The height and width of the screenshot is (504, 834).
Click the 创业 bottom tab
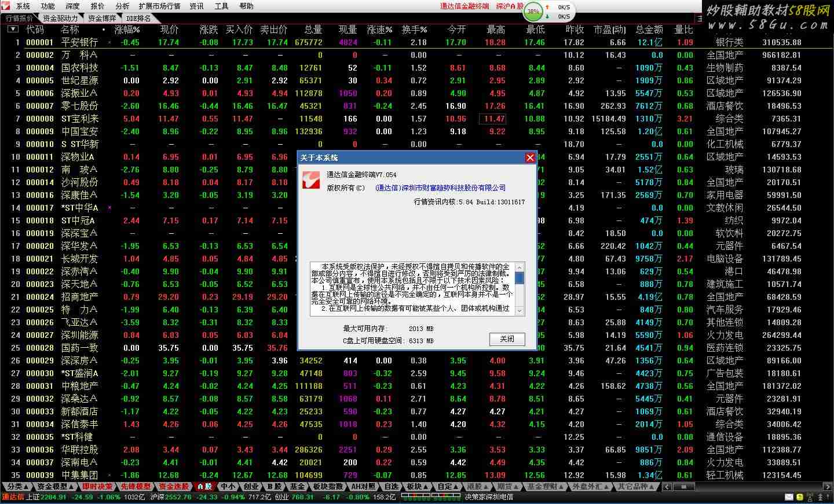coord(251,487)
